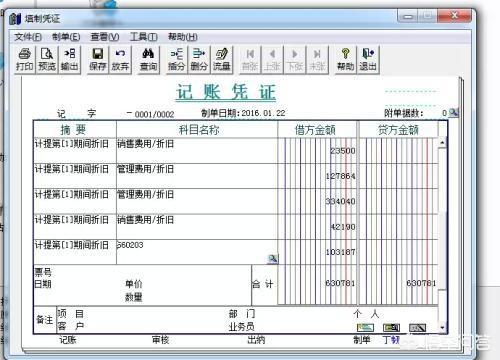The image size is (500, 360).
Task: Open the 工具(T) menu
Action: pyautogui.click(x=143, y=37)
